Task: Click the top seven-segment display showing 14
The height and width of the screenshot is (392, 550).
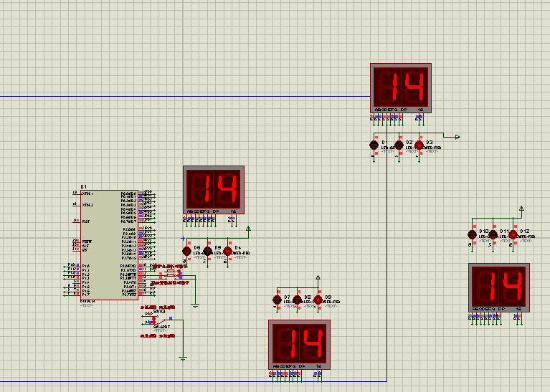Action: (400, 88)
